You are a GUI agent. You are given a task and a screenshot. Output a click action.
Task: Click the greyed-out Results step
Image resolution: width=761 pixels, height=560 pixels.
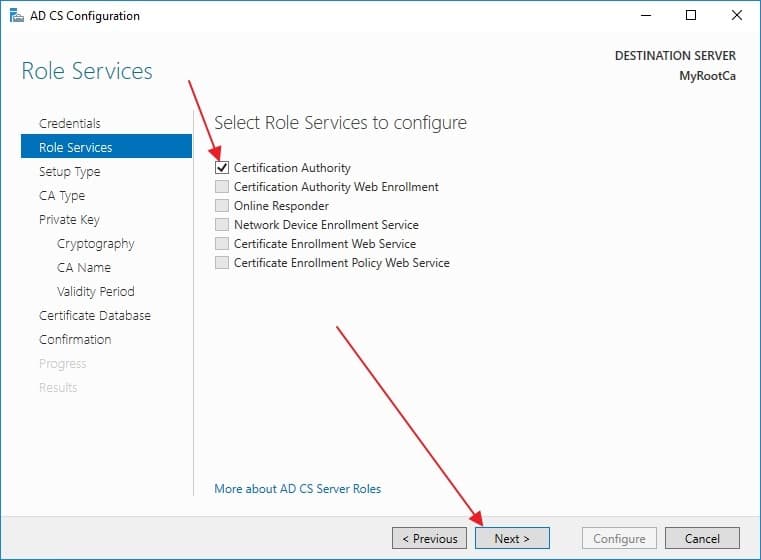point(58,387)
